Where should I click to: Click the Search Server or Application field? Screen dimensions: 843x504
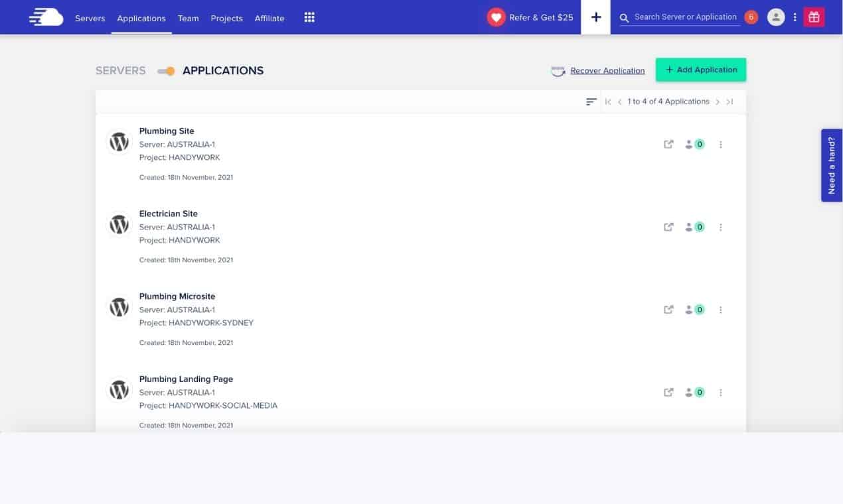coord(684,17)
